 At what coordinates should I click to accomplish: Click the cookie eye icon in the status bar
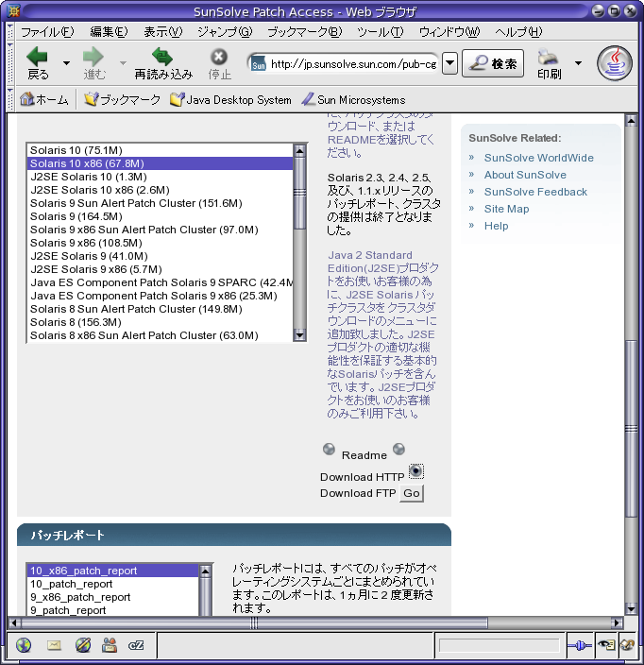click(606, 645)
